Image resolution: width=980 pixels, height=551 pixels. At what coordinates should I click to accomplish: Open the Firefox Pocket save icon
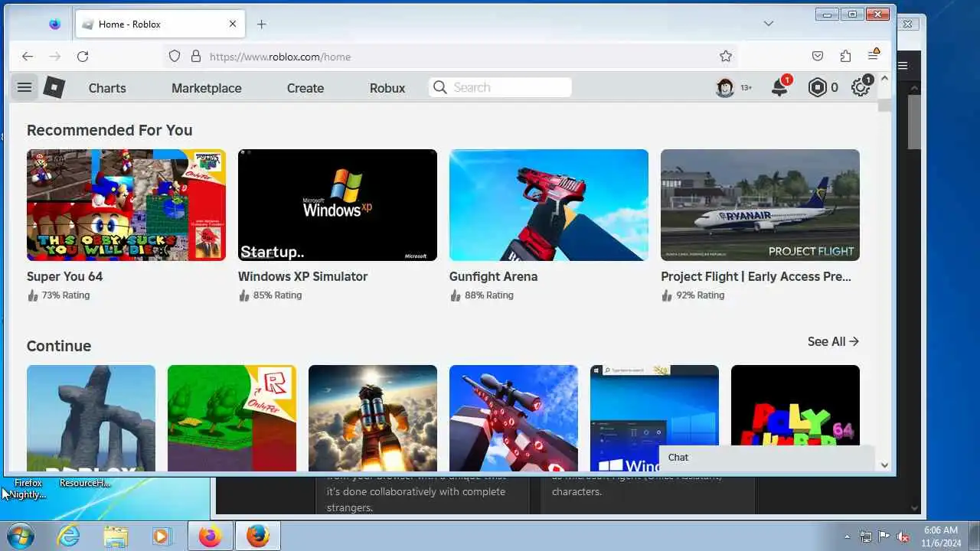coord(818,56)
